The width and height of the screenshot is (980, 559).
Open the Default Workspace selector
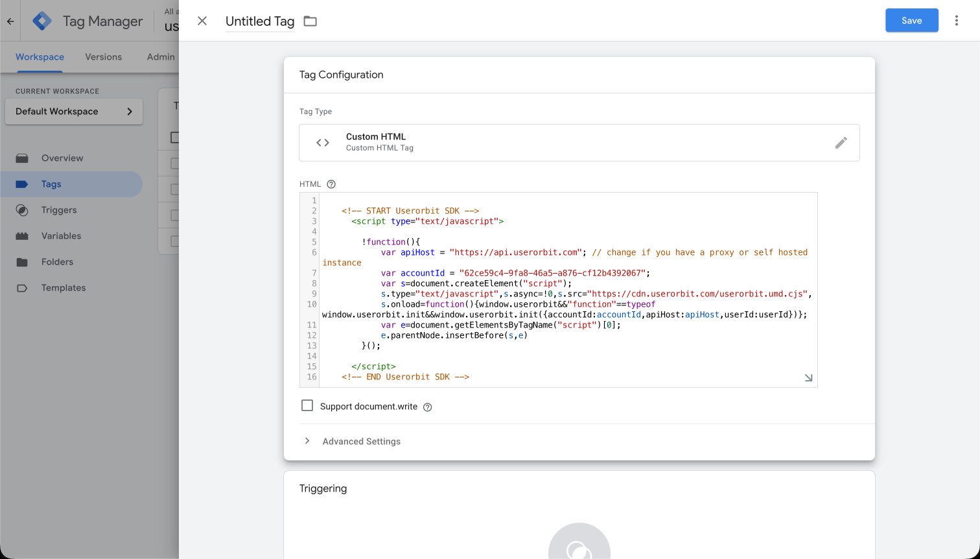point(74,112)
